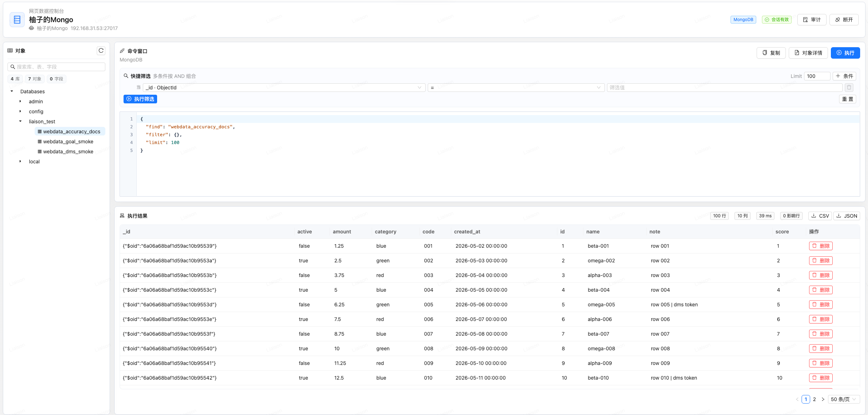The image size is (868, 415).
Task: Delete row beta-010
Action: pos(821,378)
